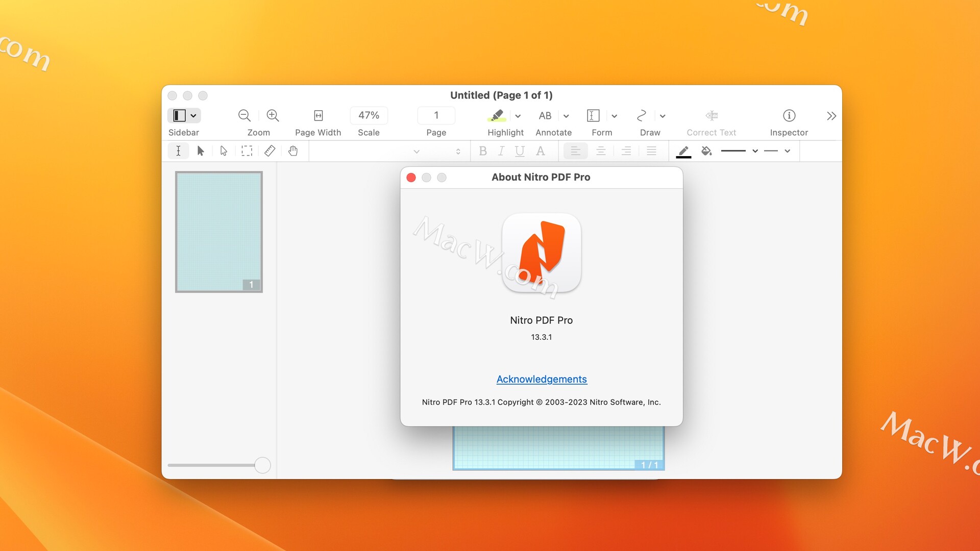Open the line style dropdown

(x=777, y=151)
